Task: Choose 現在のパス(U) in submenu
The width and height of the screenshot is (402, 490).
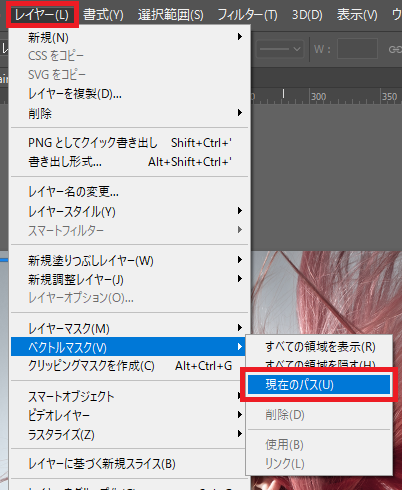Action: [319, 385]
